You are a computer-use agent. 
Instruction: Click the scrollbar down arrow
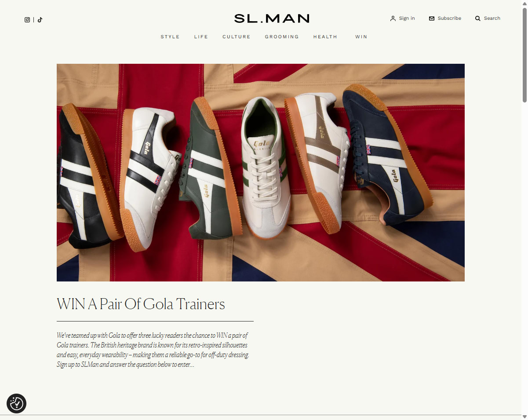(x=524, y=416)
